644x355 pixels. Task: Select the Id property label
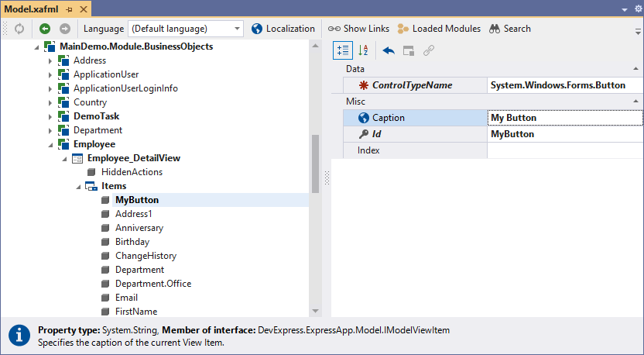coord(377,134)
